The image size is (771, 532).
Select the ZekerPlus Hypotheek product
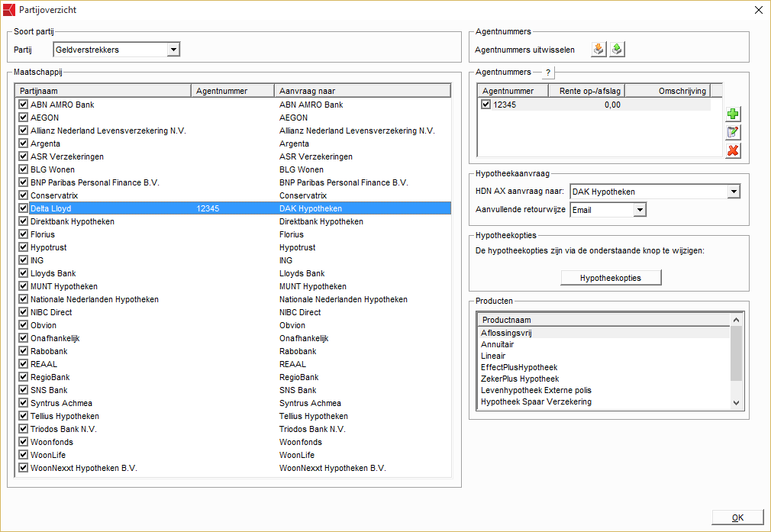click(x=605, y=379)
